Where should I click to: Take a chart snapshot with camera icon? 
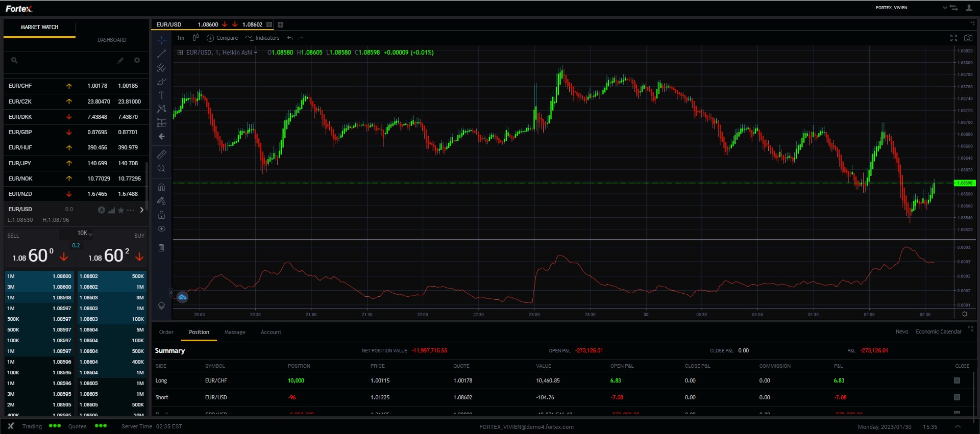click(x=968, y=38)
